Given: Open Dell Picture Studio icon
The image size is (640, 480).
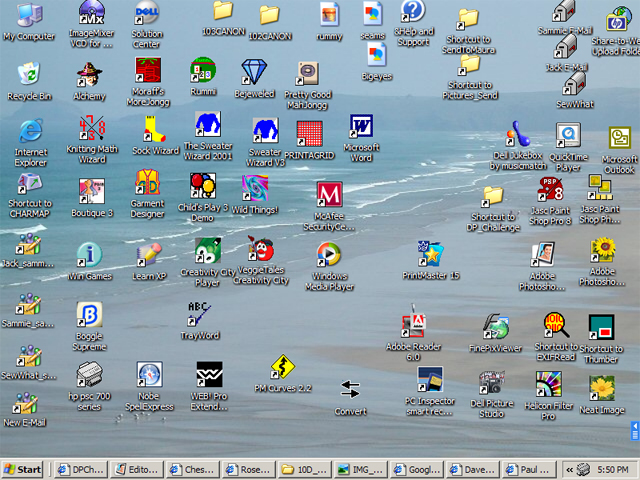Looking at the screenshot, I should (x=492, y=382).
